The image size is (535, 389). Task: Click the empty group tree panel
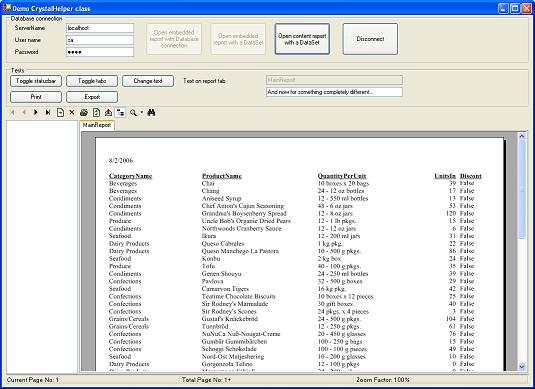pos(42,246)
